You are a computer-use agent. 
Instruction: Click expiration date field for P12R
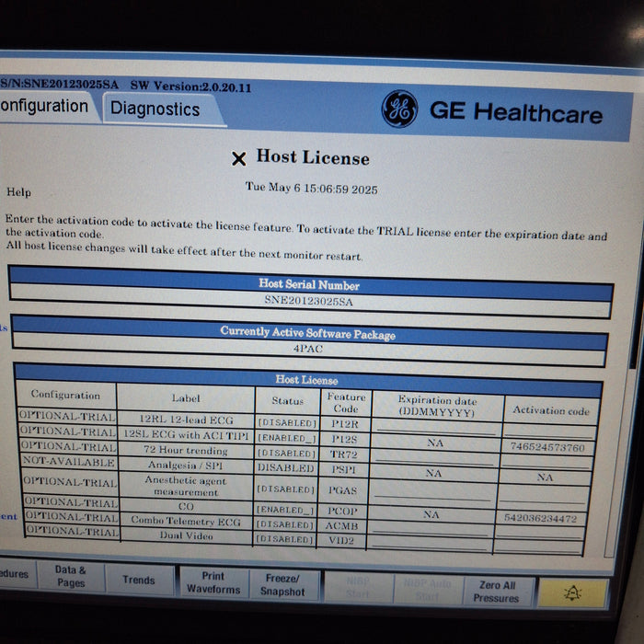tap(436, 428)
